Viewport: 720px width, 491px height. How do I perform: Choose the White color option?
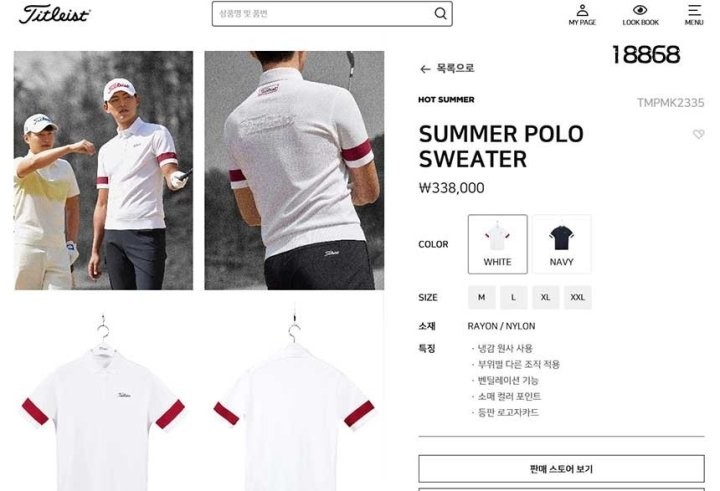[x=497, y=244]
